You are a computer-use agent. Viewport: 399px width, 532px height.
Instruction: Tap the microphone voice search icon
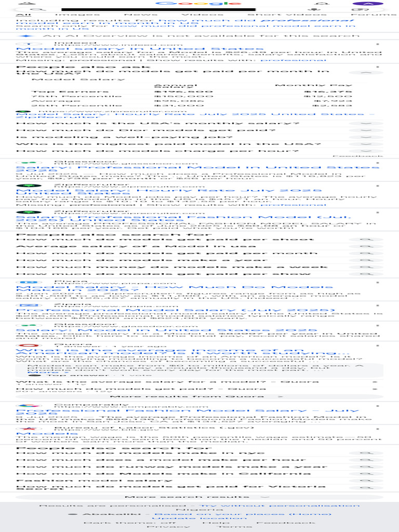314,10
